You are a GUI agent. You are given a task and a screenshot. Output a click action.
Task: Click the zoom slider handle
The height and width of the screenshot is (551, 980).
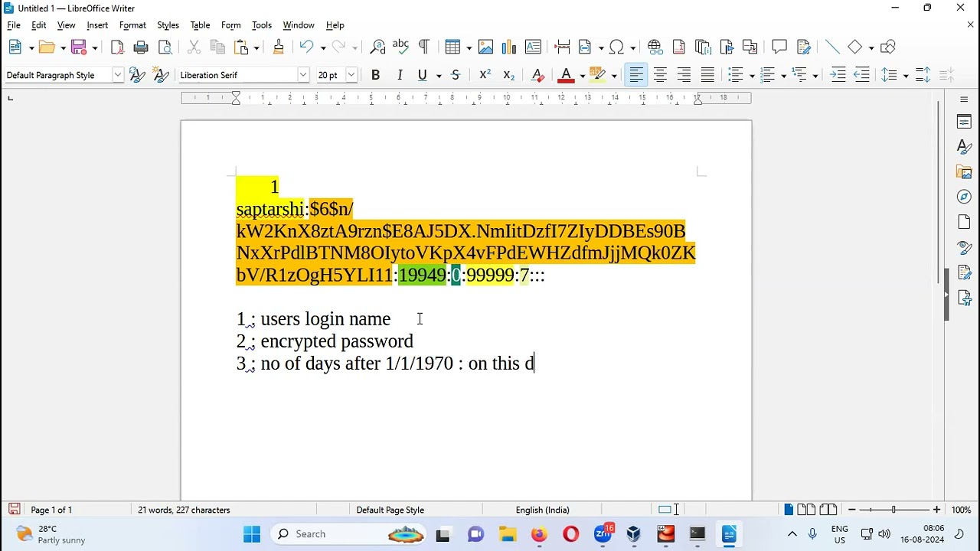coord(893,510)
